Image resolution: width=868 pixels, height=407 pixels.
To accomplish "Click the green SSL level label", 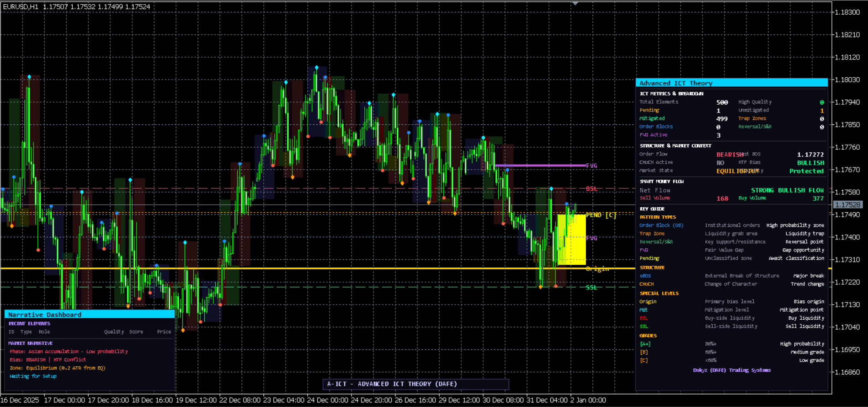I will [591, 287].
